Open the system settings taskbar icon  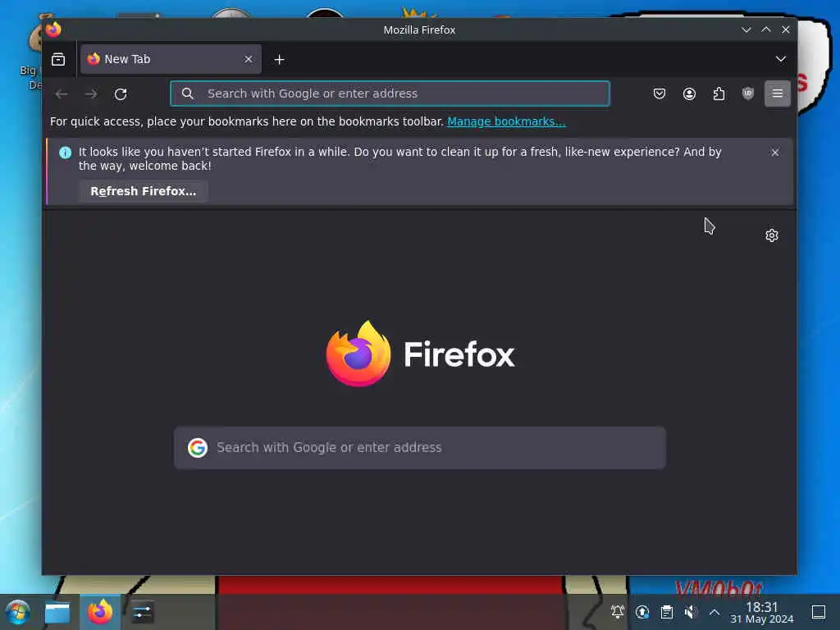pyautogui.click(x=142, y=612)
